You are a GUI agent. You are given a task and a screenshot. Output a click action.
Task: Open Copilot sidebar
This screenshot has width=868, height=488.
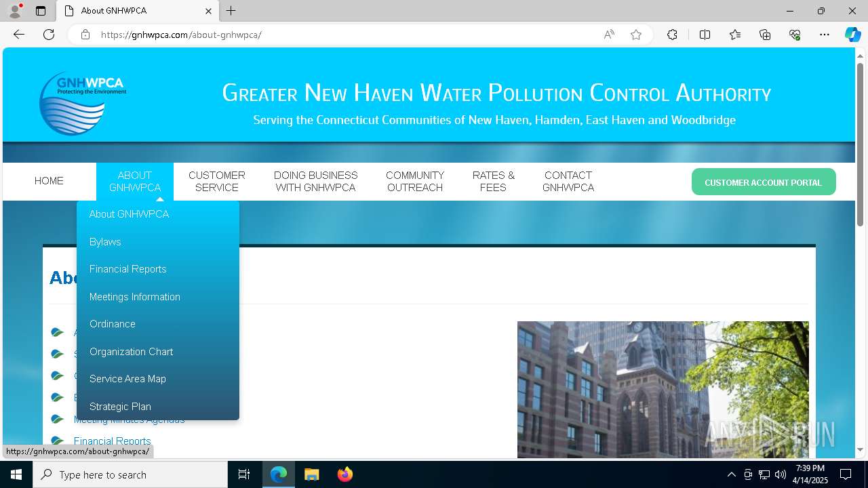[852, 35]
